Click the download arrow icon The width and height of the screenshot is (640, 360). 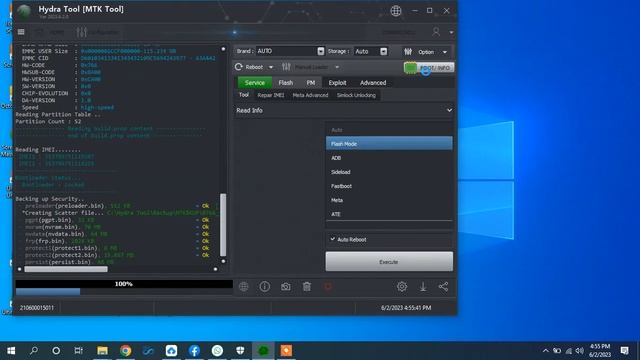click(423, 287)
